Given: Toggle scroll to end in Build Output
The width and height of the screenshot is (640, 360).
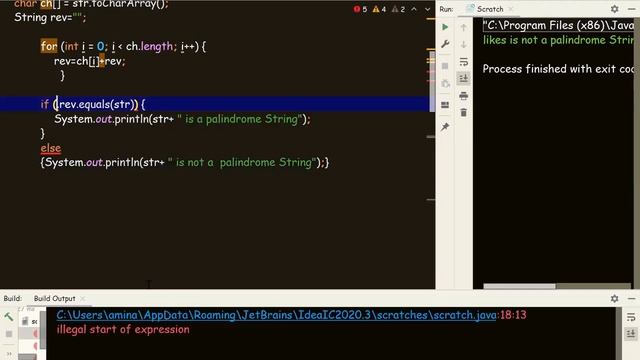Looking at the screenshot, I should coord(631,333).
